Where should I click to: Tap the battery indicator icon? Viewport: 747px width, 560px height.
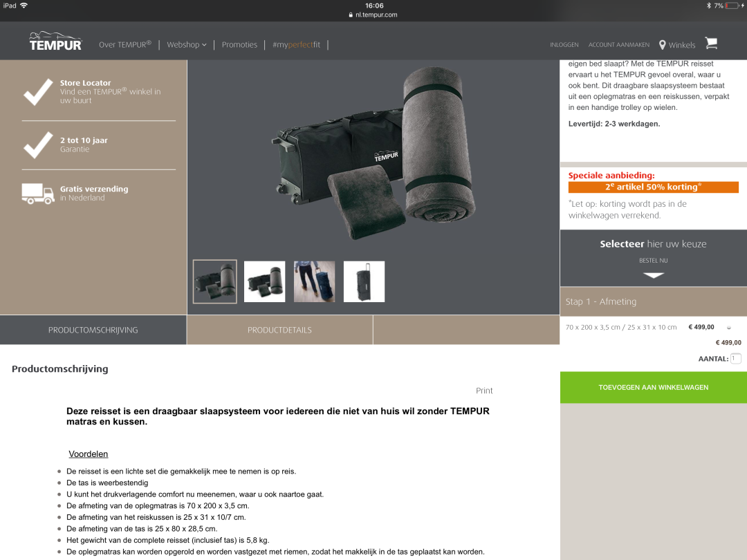734,6
